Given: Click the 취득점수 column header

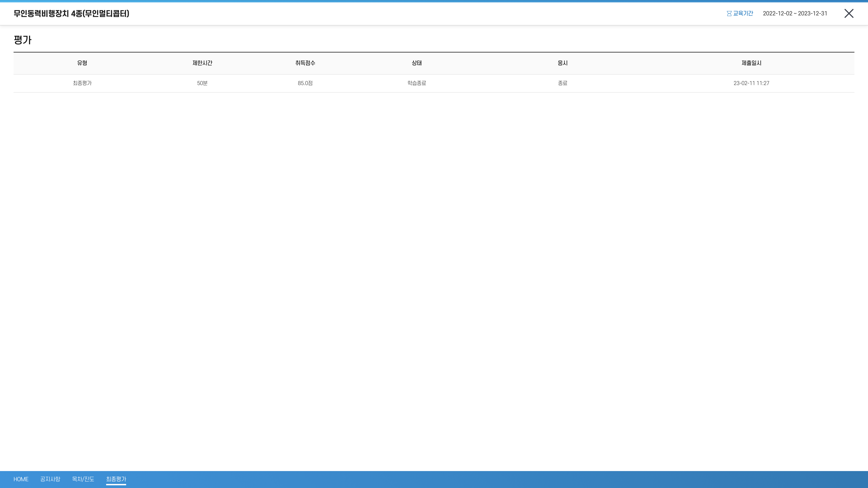Looking at the screenshot, I should (x=305, y=63).
